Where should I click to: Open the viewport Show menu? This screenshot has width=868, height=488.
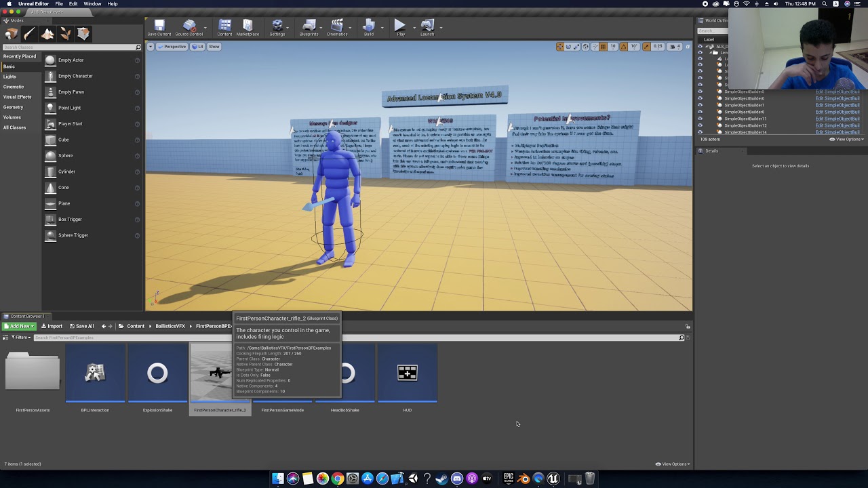[x=214, y=47]
